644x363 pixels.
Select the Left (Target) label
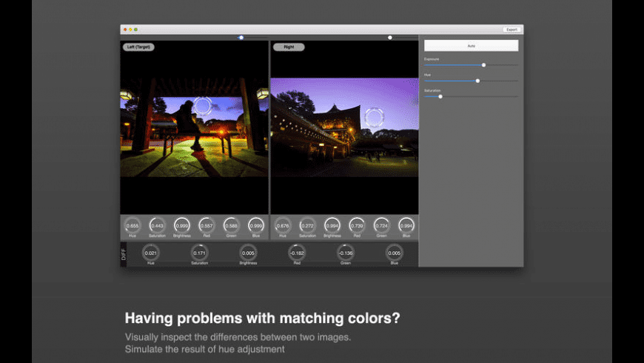click(138, 47)
